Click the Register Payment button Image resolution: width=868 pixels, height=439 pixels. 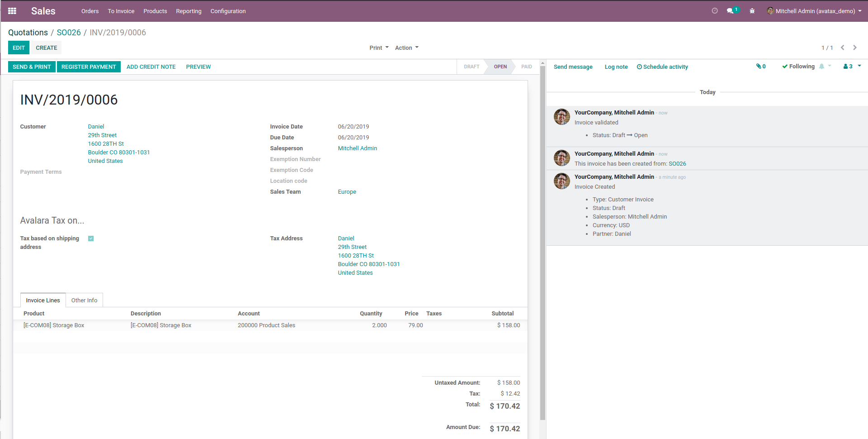pos(89,67)
